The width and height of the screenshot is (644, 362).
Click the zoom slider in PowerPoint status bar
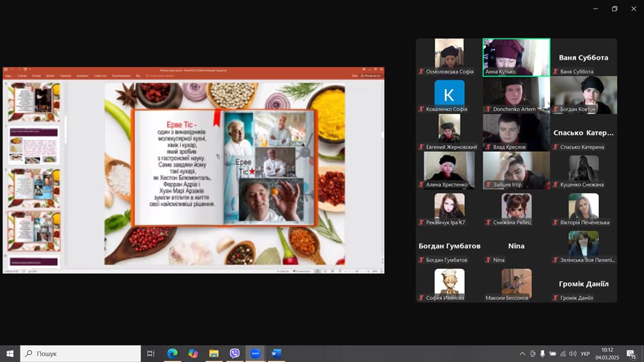tap(358, 271)
